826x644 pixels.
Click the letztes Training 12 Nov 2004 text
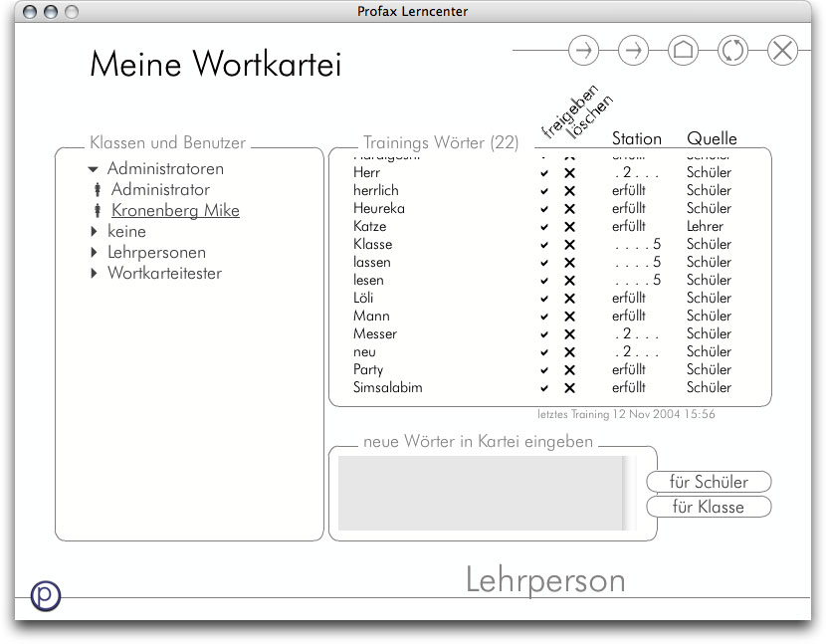click(x=626, y=414)
